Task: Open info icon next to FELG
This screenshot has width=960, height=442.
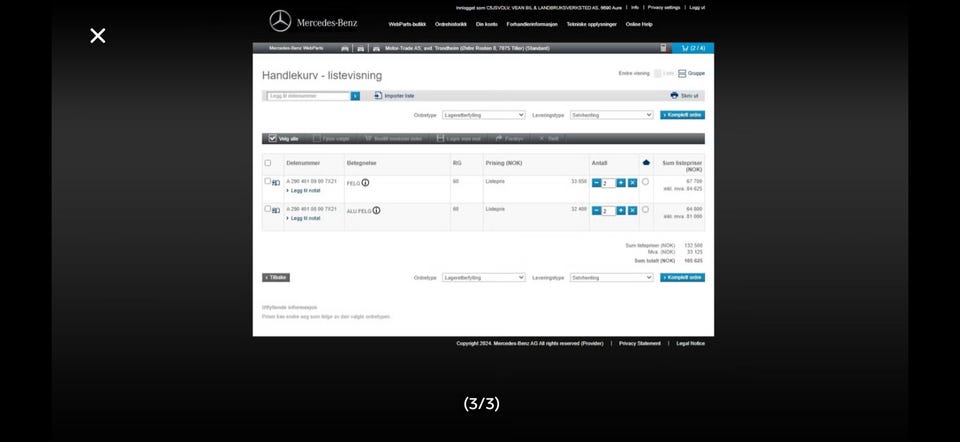Action: pos(366,182)
